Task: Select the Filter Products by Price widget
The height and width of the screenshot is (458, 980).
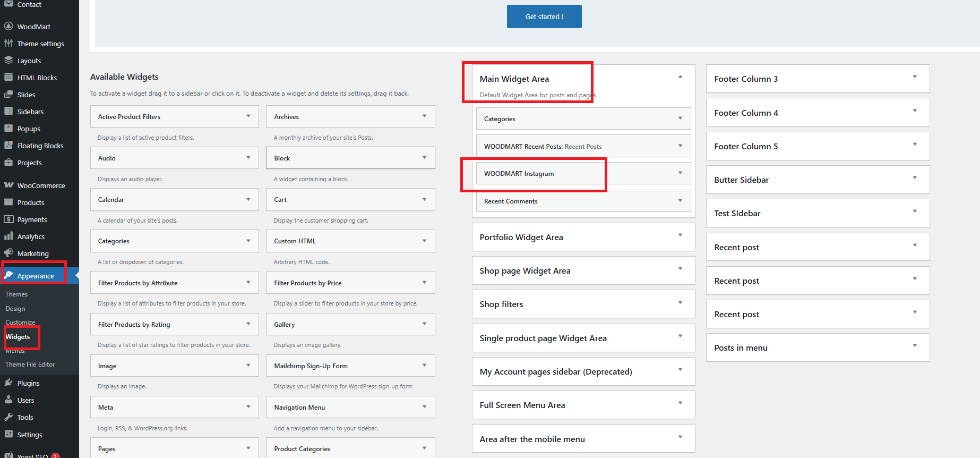Action: [350, 283]
